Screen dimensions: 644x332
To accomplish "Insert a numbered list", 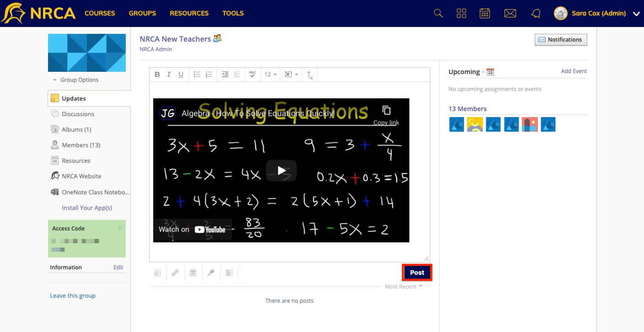I will click(209, 75).
